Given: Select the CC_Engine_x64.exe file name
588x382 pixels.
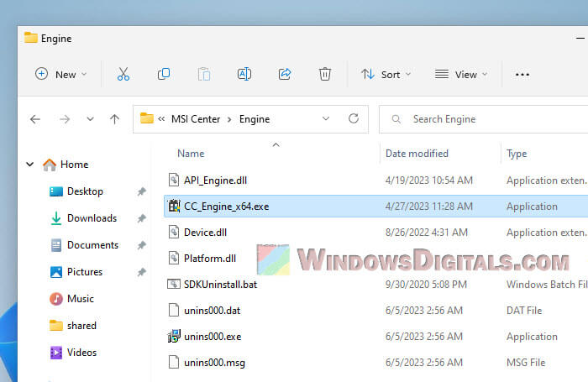Looking at the screenshot, I should tap(227, 207).
